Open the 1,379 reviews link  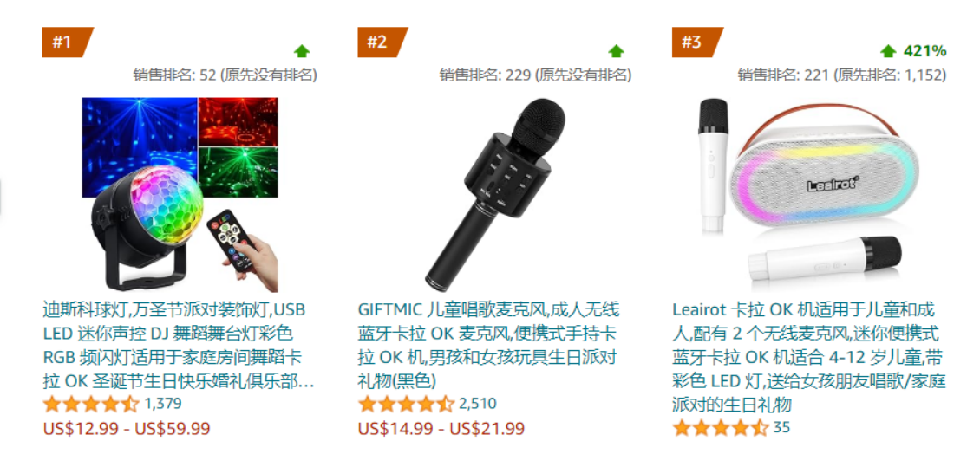pyautogui.click(x=163, y=404)
